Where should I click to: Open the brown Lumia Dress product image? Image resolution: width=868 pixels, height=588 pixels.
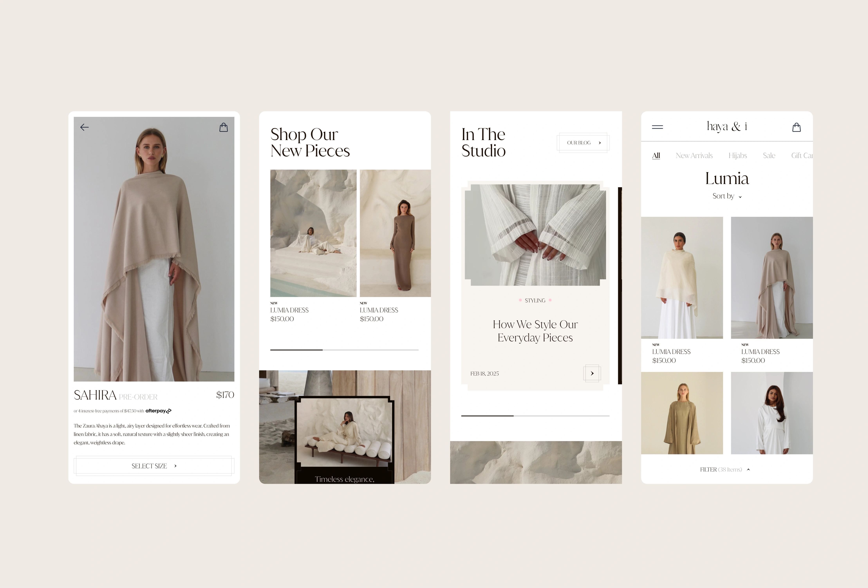395,233
